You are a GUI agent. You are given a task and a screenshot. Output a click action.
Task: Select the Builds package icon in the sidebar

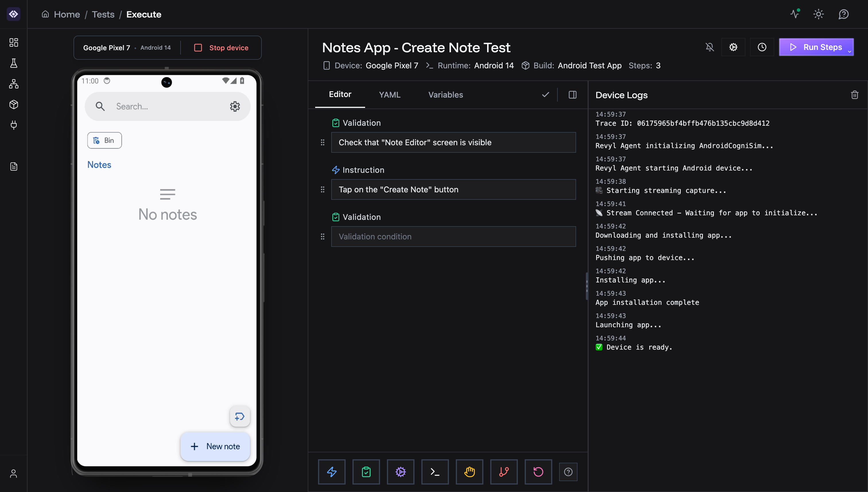coord(13,104)
